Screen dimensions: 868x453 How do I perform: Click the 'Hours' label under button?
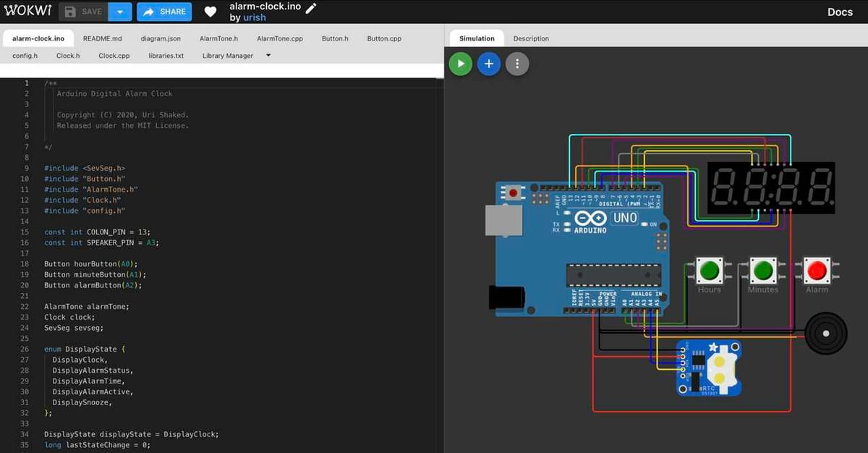coord(710,289)
